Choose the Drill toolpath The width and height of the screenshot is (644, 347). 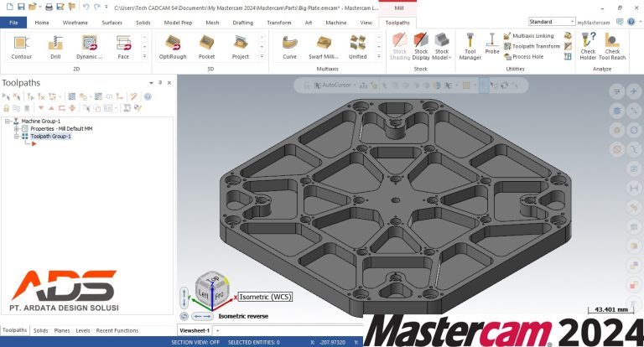[55, 48]
